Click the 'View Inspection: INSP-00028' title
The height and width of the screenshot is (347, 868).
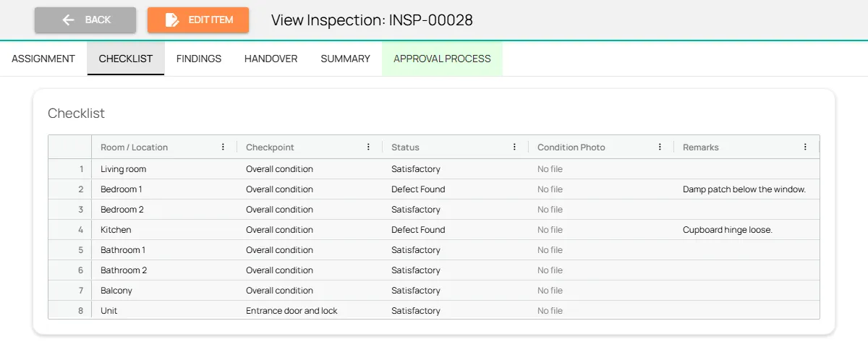[x=372, y=20]
